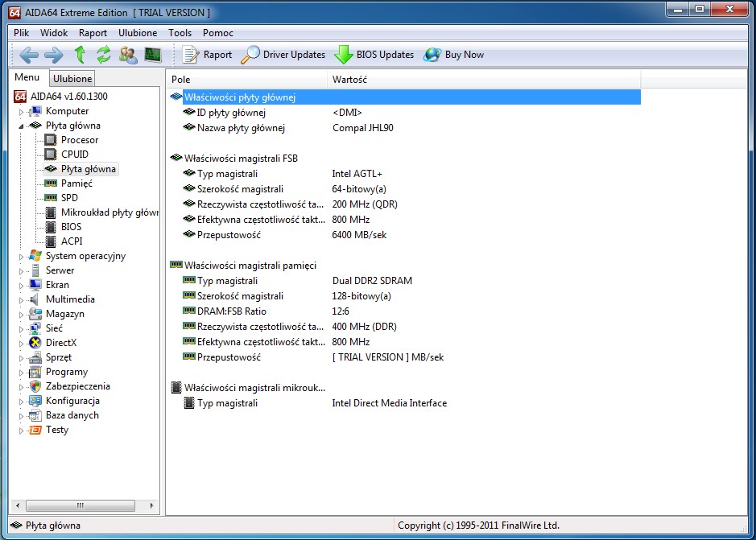Select SPD in the tree

click(69, 198)
